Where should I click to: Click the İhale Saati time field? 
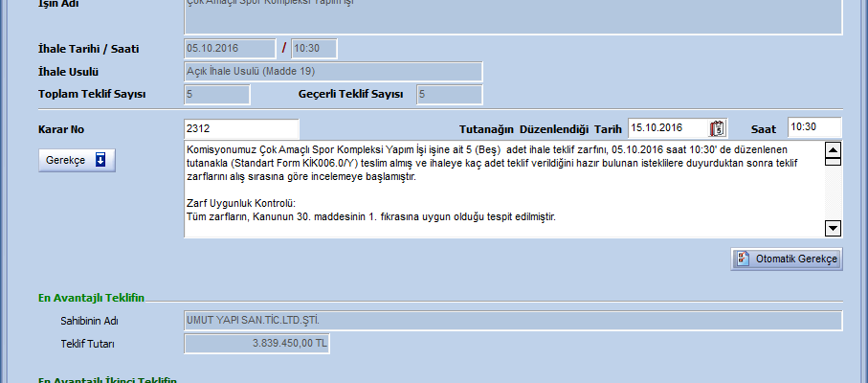coord(313,48)
